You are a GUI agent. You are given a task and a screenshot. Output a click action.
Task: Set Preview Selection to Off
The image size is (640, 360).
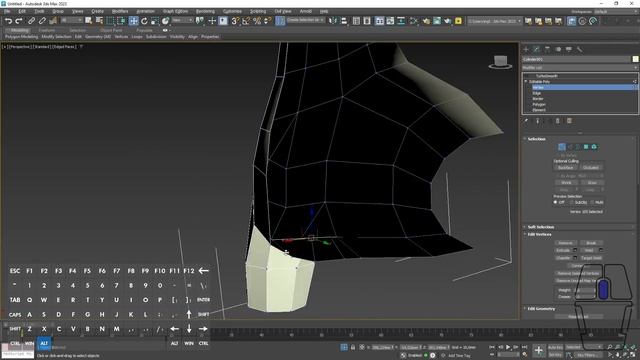click(x=559, y=202)
